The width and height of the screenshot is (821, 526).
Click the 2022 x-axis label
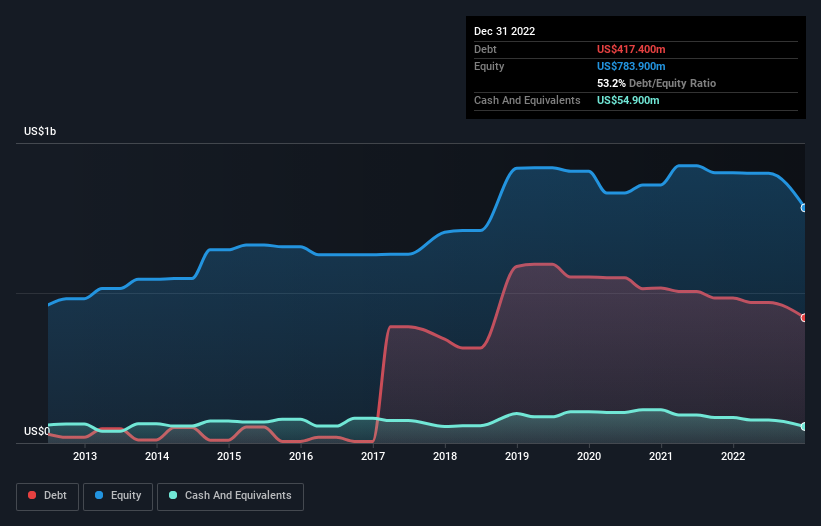pos(733,456)
